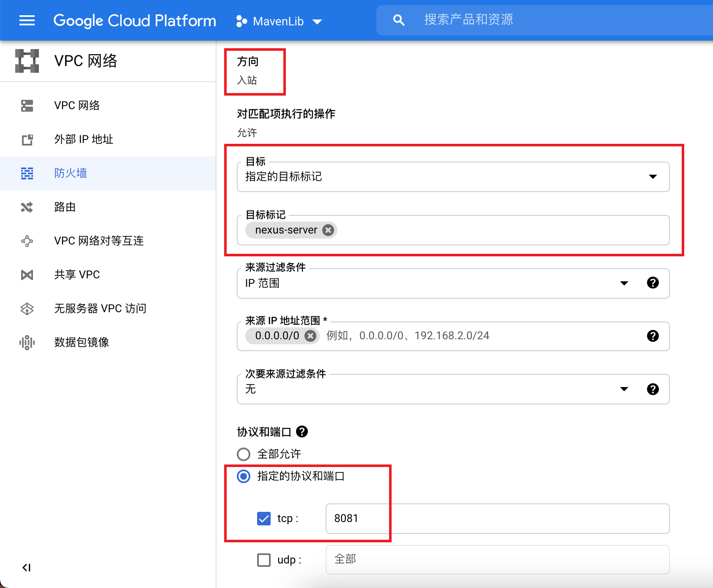Open help for 次要来源过滤条件
The image size is (713, 588).
[x=653, y=389]
